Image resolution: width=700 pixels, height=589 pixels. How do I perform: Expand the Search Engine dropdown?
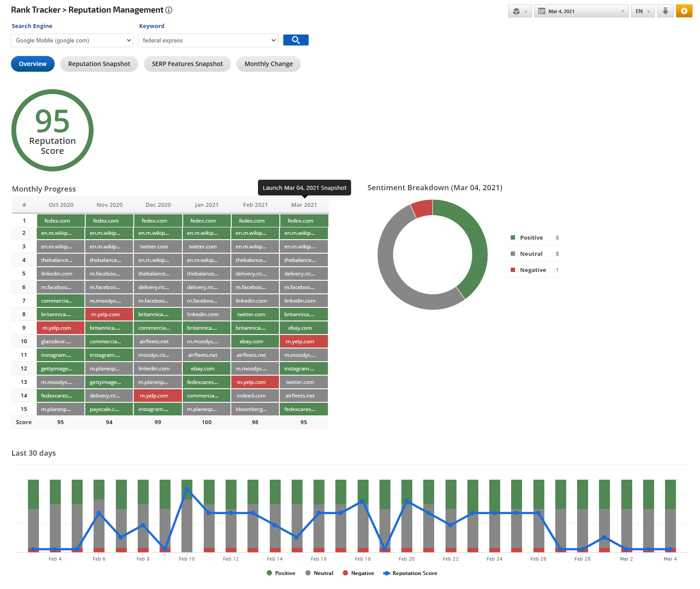tap(72, 41)
